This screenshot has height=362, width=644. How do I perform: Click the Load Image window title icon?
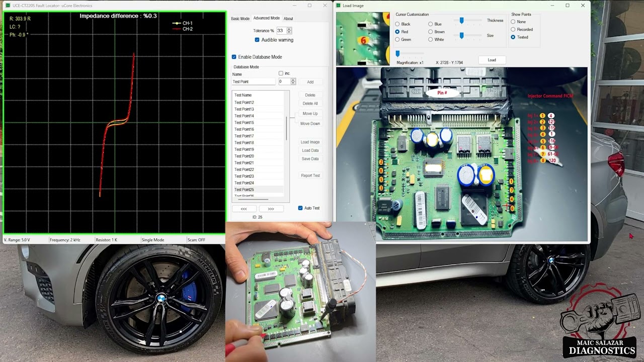coord(339,6)
